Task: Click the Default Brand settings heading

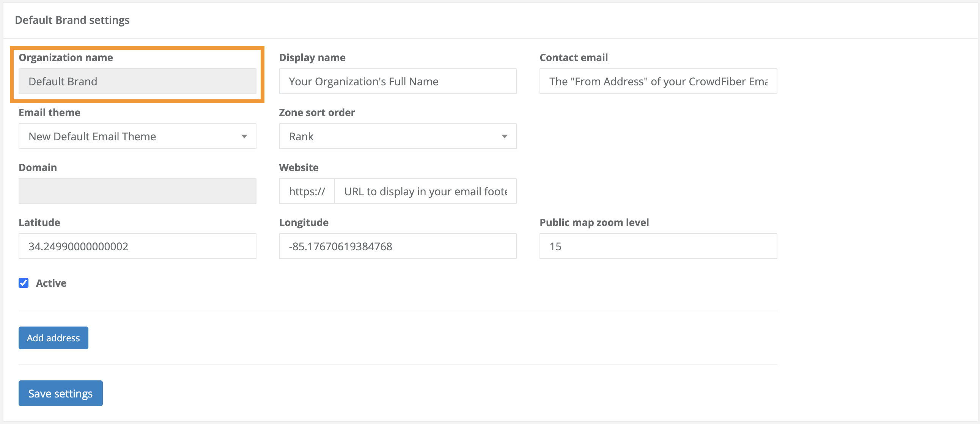Action: 72,20
